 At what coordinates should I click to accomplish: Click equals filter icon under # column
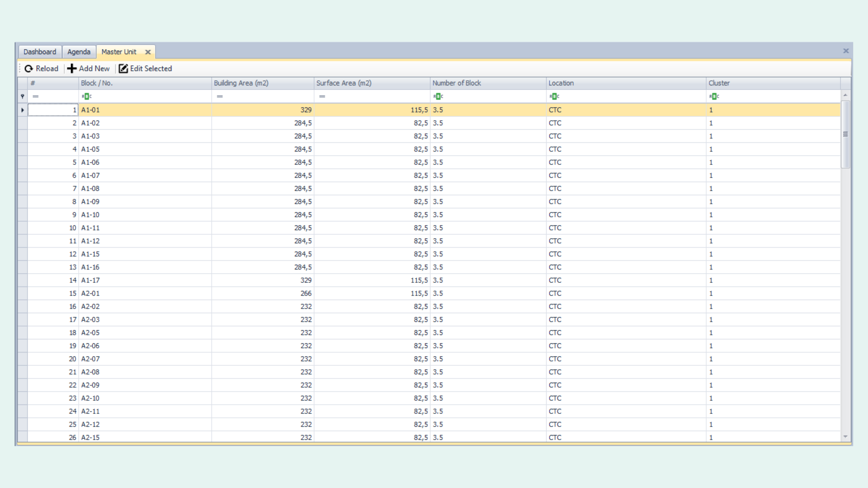tap(36, 96)
